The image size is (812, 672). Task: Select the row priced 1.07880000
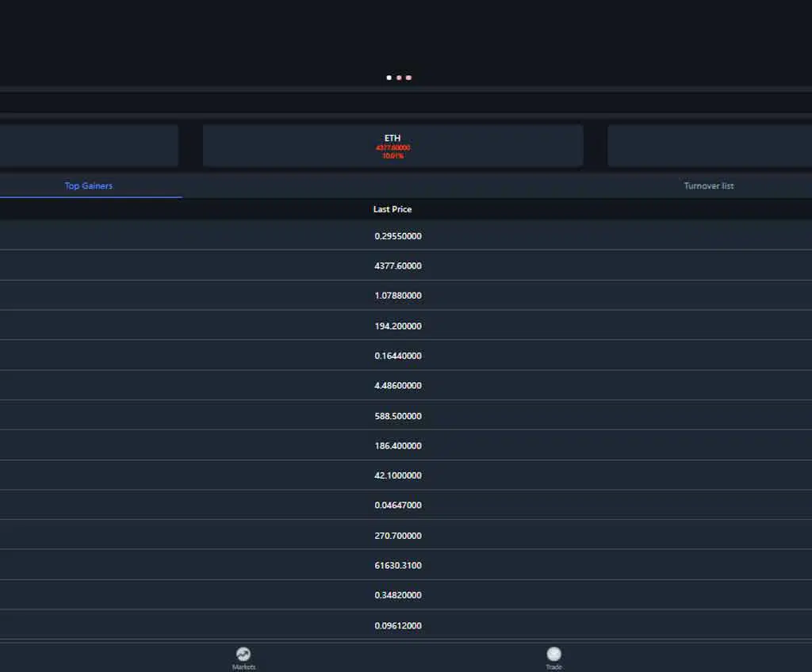pyautogui.click(x=406, y=296)
